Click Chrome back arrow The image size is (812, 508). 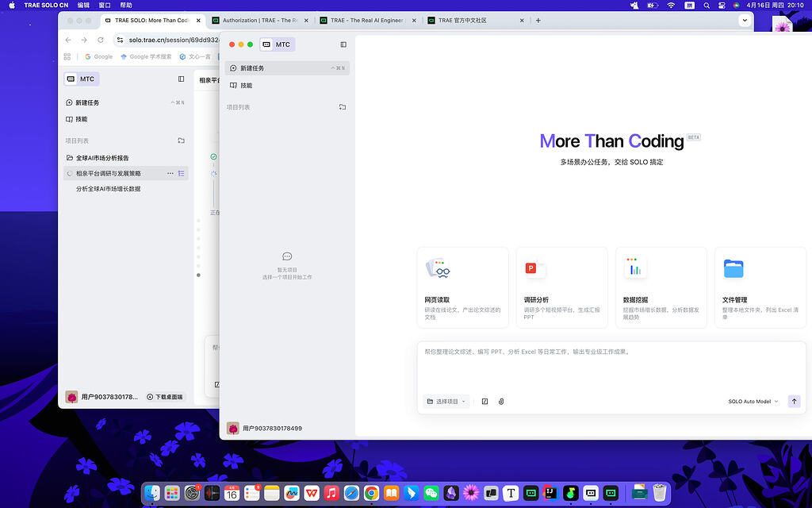tap(68, 40)
